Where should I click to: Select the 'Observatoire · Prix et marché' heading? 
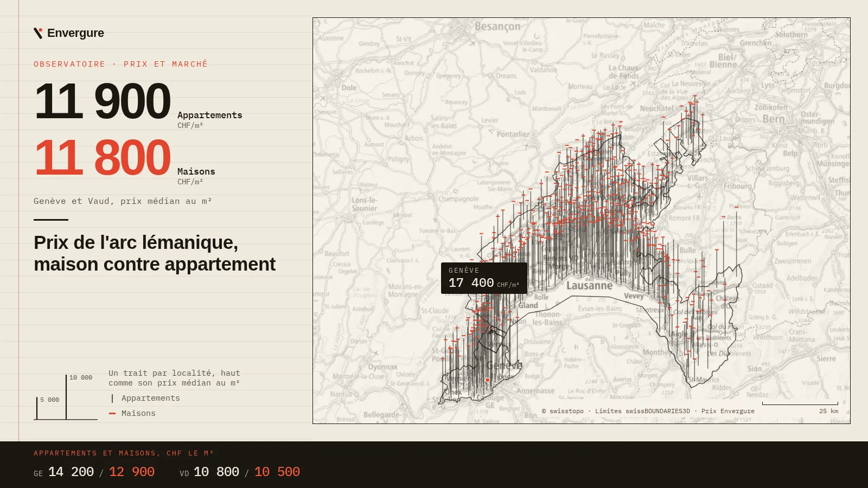120,64
